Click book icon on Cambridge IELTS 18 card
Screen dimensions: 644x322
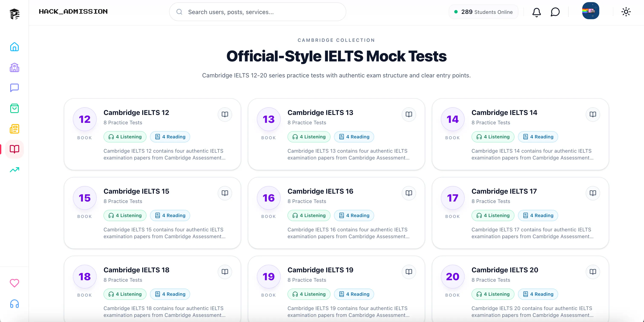[225, 272]
